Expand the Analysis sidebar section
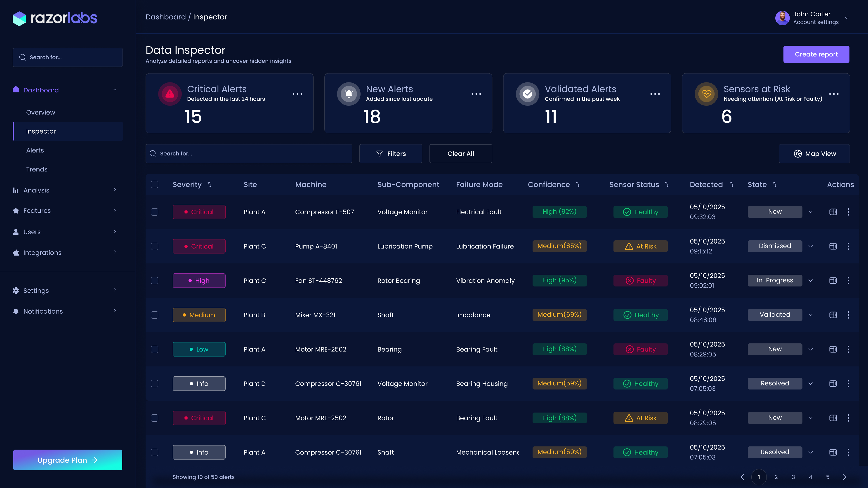 click(115, 190)
